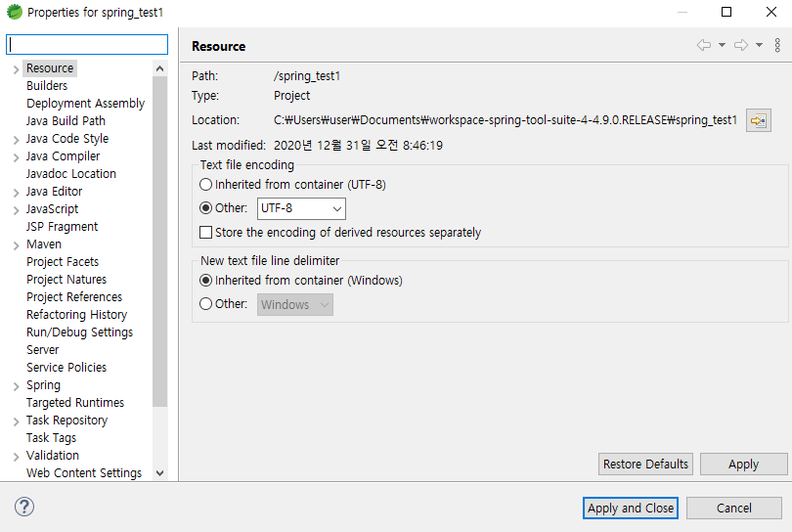
Task: Select Other line delimiter radio button
Action: point(205,303)
